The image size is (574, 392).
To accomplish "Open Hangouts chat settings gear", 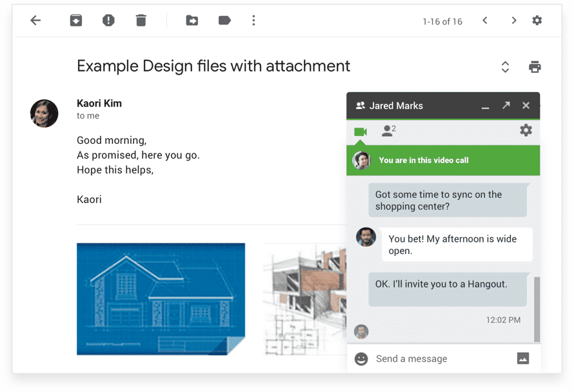I will pos(526,130).
